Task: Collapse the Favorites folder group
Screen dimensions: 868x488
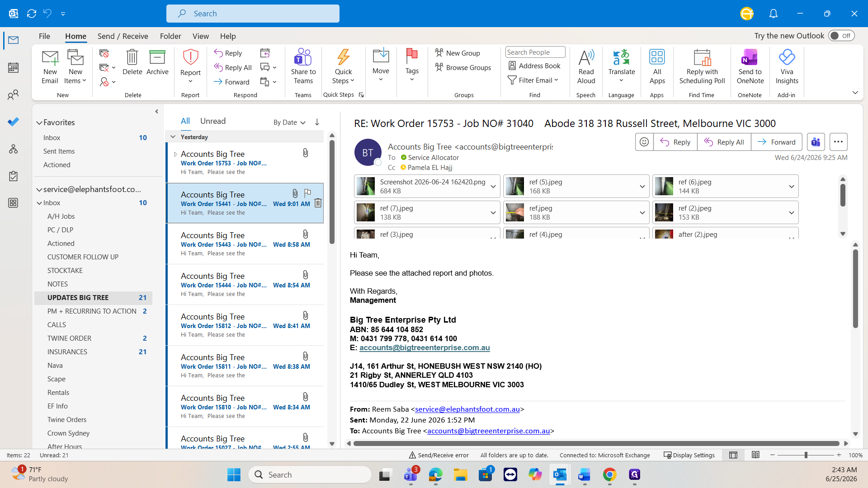Action: pyautogui.click(x=39, y=122)
